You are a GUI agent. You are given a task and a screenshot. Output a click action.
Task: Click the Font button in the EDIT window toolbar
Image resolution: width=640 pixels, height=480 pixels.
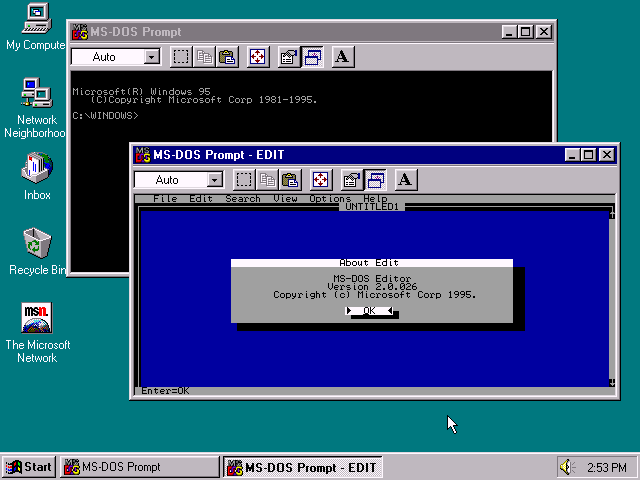click(x=405, y=180)
